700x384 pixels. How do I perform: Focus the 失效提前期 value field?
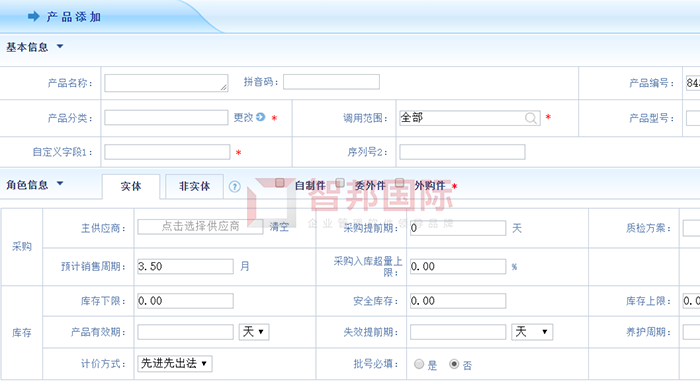pos(458,332)
